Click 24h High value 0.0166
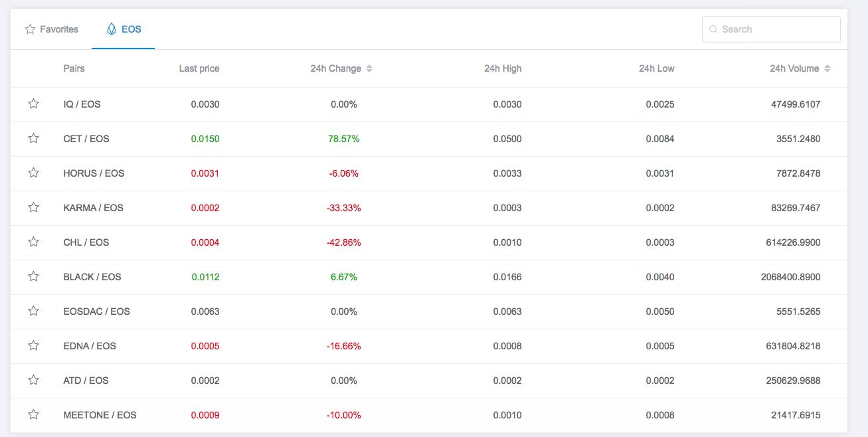Viewport: 868px width, 437px height. [507, 277]
